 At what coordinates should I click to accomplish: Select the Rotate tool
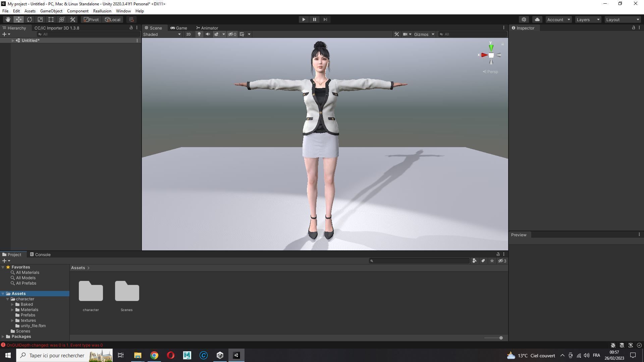pyautogui.click(x=30, y=19)
